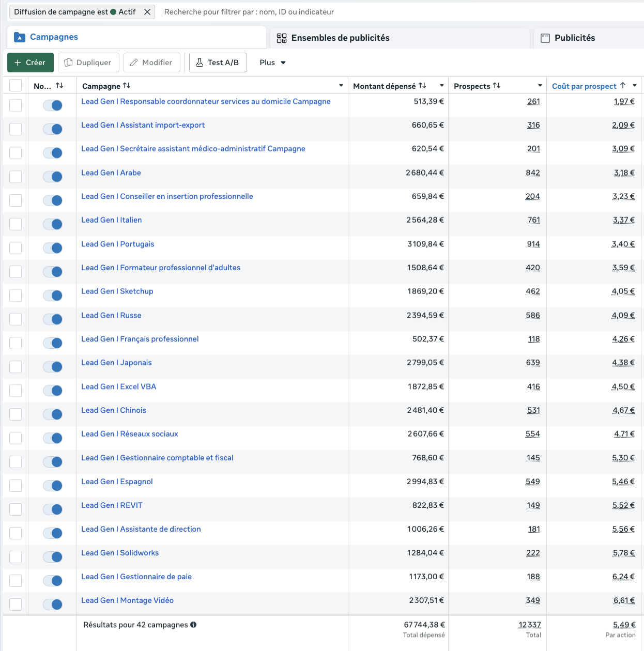Click cost value 6,61 € for Montage Vidéo
This screenshot has width=644, height=651.
coord(624,600)
